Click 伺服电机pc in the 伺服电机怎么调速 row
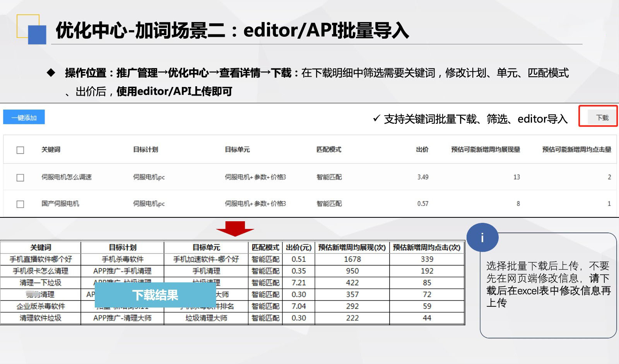 coord(149,177)
